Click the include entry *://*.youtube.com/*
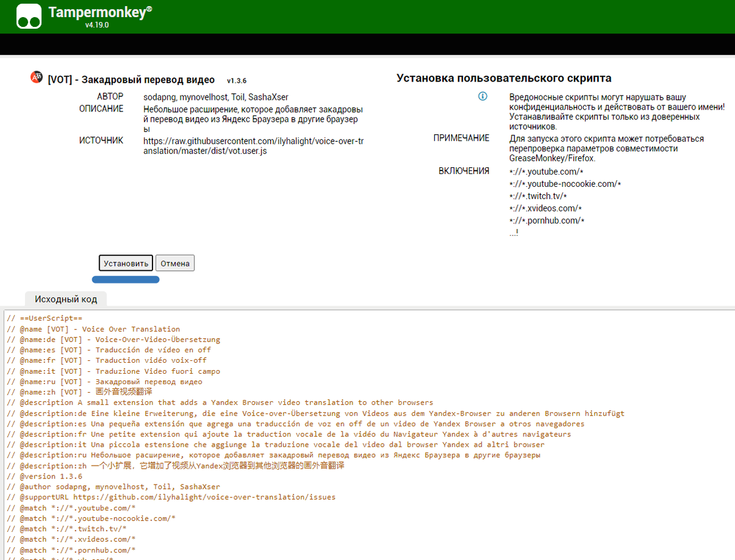The height and width of the screenshot is (560, 735). [546, 172]
